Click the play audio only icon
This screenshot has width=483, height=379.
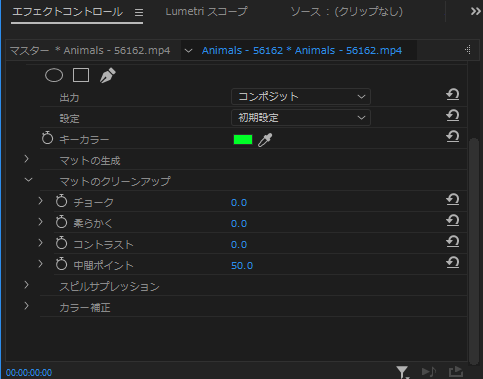429,371
